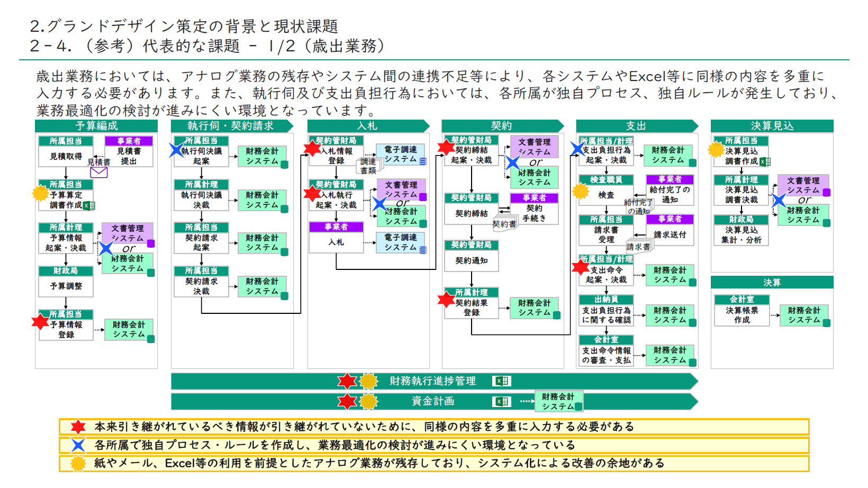
Task: Click the 決算帳票作成 process box
Action: 742,315
